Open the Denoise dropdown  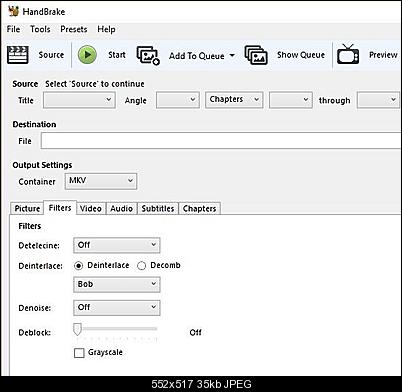pyautogui.click(x=117, y=308)
